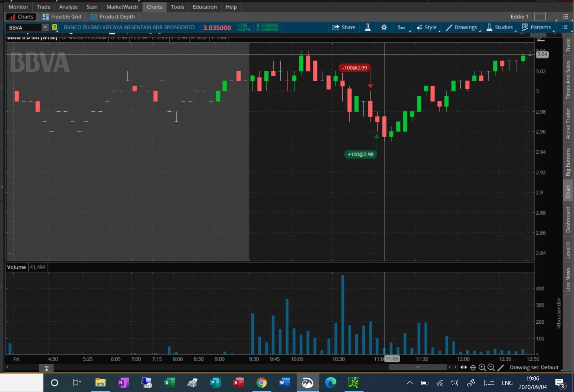Zoom in with the magnifier plus icon
The height and width of the screenshot is (392, 574).
pos(482,367)
